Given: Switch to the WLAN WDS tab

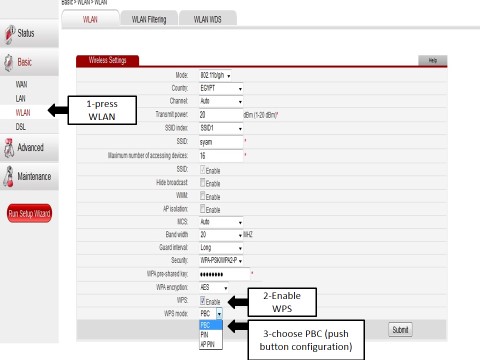Looking at the screenshot, I should 208,19.
